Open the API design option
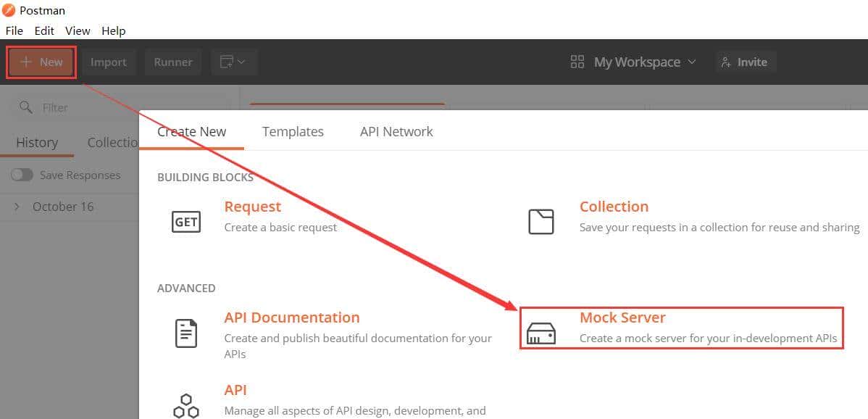This screenshot has width=868, height=419. 235,390
